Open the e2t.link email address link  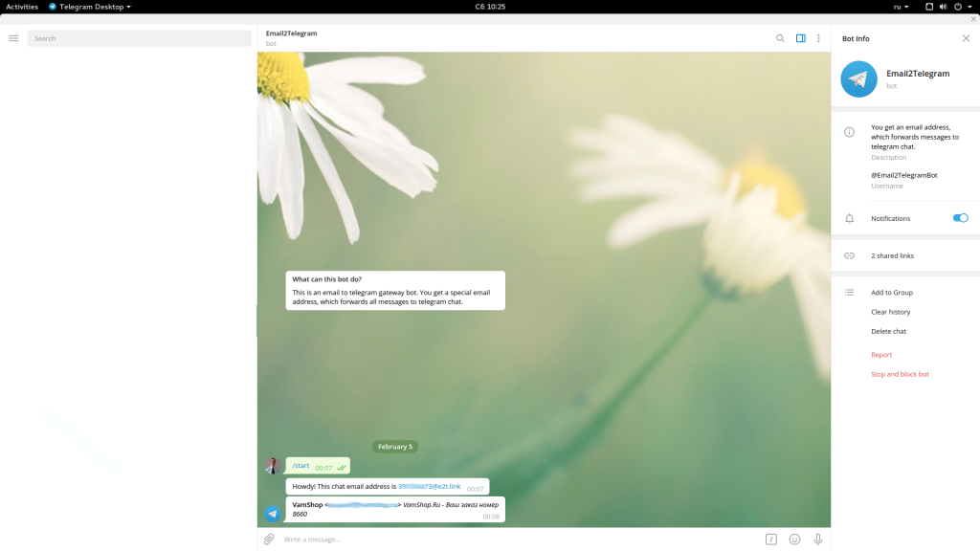pyautogui.click(x=430, y=486)
